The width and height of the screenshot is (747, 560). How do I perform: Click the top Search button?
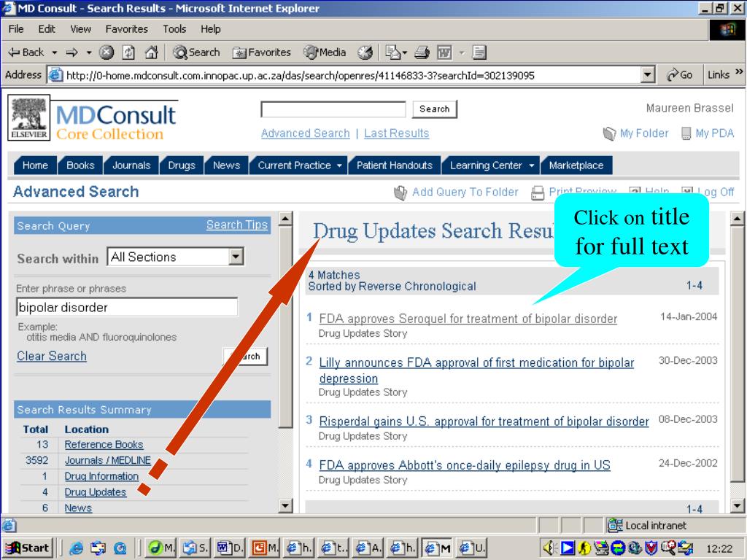pyautogui.click(x=435, y=109)
